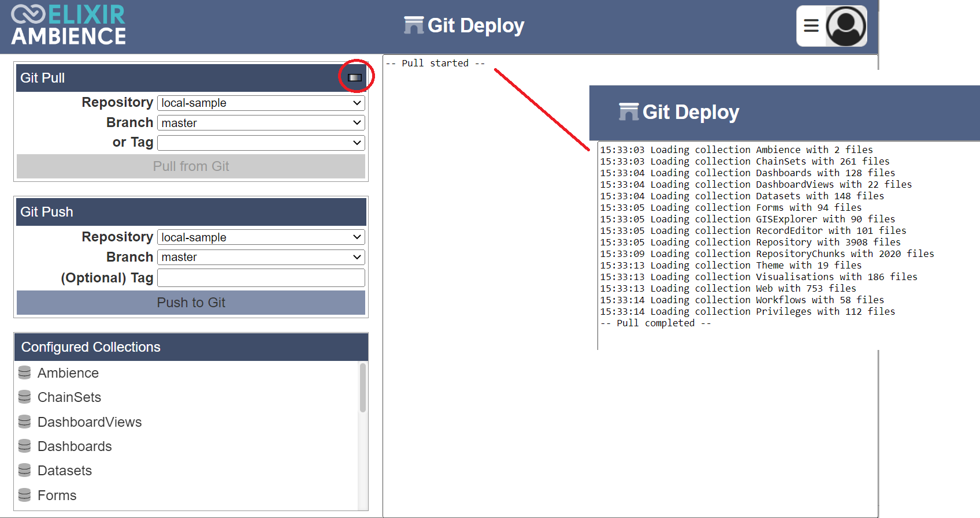Click the Git Pull panel indicator icon
The height and width of the screenshot is (518, 980).
355,77
